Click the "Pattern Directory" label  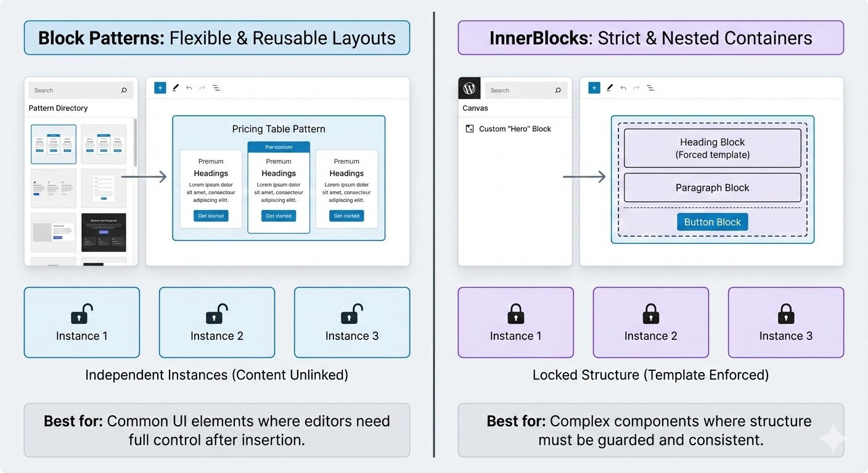point(58,108)
